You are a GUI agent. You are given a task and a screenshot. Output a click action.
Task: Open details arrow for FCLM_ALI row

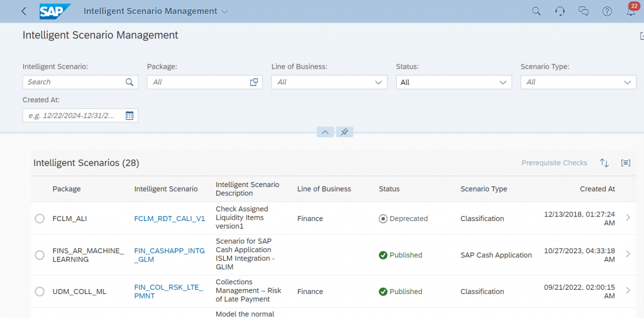[x=628, y=218]
